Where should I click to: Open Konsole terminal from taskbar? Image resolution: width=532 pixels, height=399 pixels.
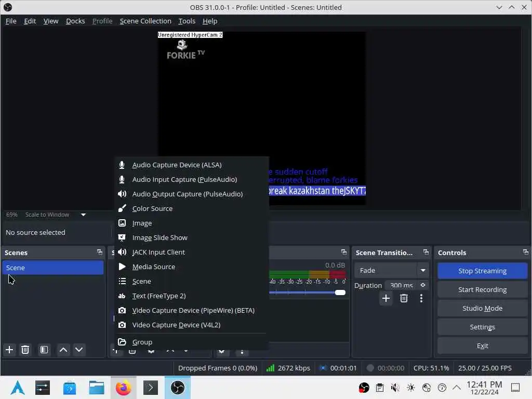tap(151, 388)
